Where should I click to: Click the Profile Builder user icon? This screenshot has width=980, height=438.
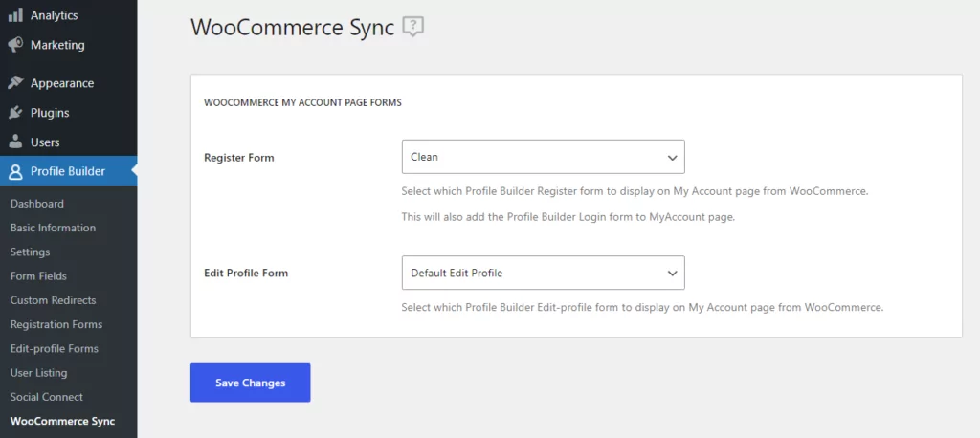pos(15,171)
